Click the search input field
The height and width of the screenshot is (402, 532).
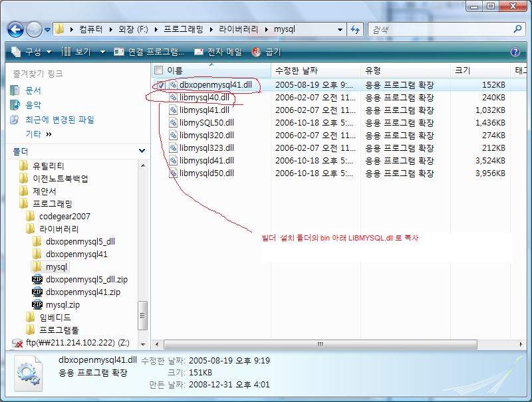point(439,30)
